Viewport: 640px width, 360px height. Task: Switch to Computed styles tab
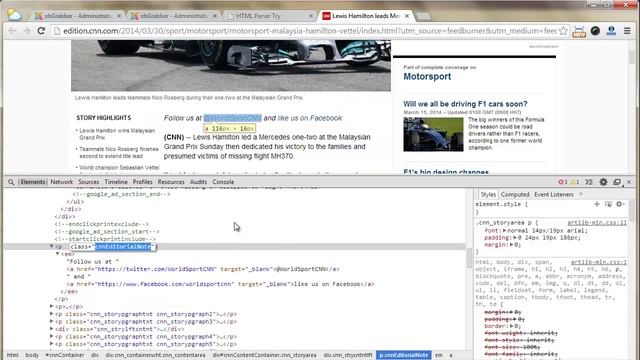click(x=515, y=195)
